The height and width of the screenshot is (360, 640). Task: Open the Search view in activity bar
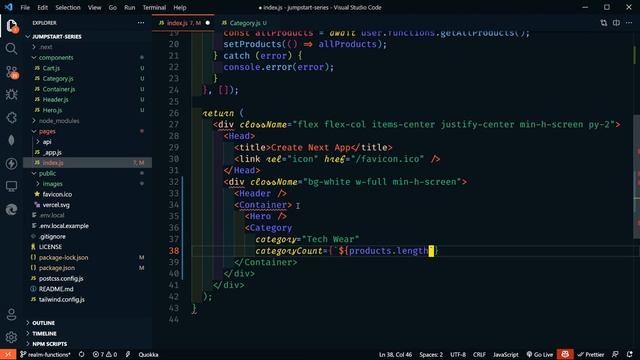pos(11,49)
